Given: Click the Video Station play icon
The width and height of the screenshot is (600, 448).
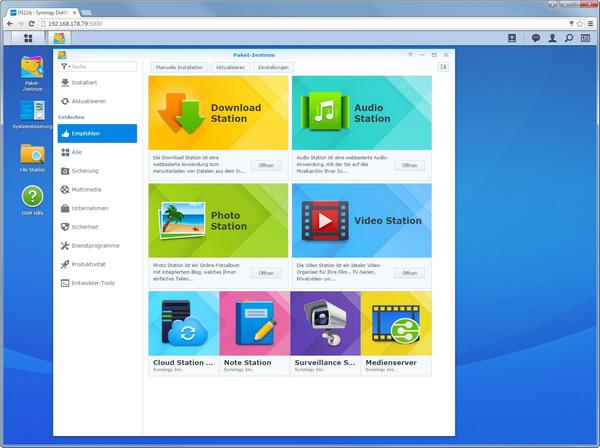Looking at the screenshot, I should pyautogui.click(x=325, y=221).
